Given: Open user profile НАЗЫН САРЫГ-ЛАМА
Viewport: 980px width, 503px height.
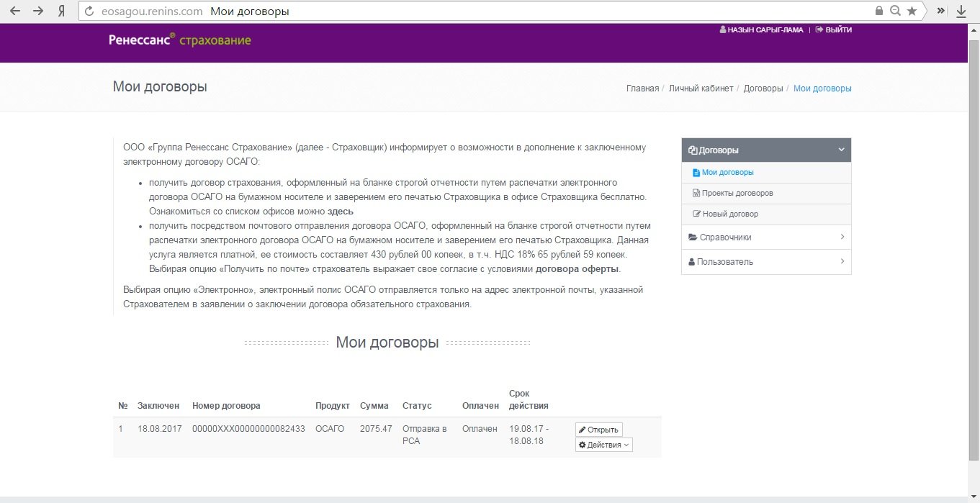Looking at the screenshot, I should [761, 30].
